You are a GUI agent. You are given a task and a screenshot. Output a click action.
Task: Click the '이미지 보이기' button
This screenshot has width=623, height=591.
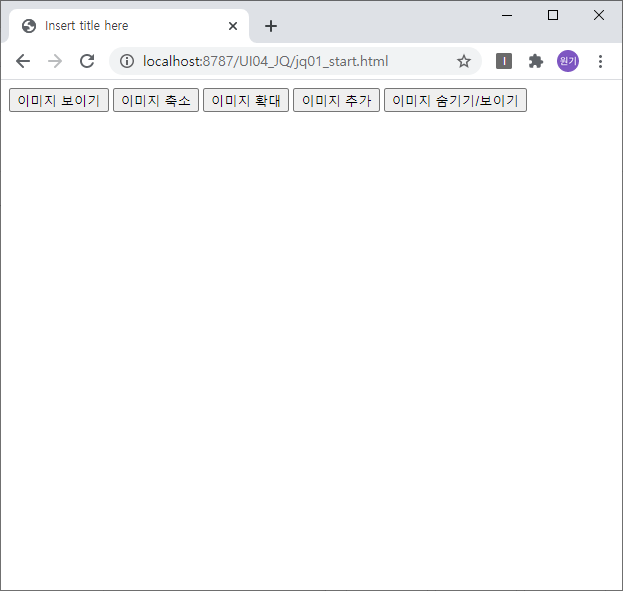[59, 100]
